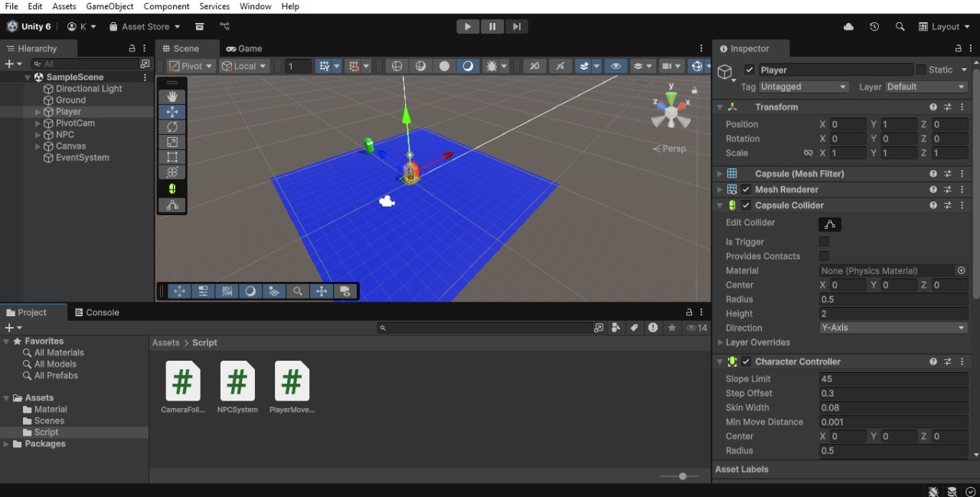
Task: Expand the PivotCam object in Hierarchy
Action: pos(38,123)
